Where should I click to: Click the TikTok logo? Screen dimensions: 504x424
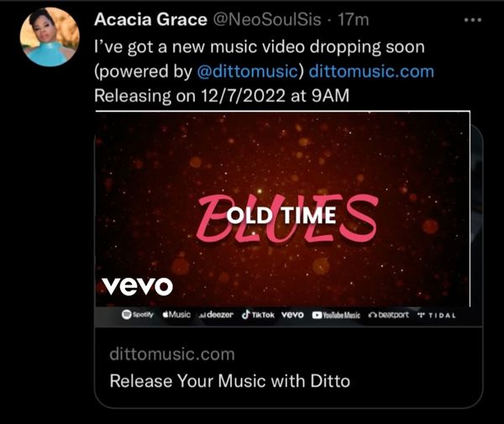pyautogui.click(x=258, y=315)
